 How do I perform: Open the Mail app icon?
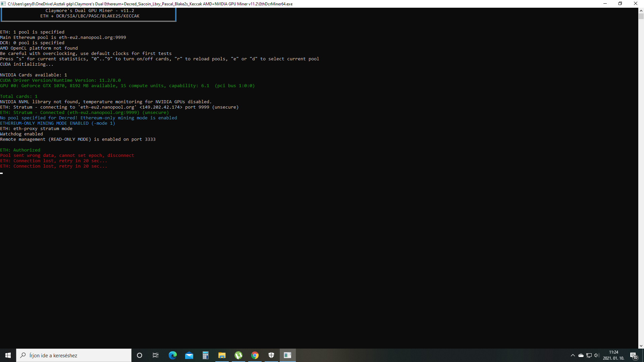click(189, 355)
